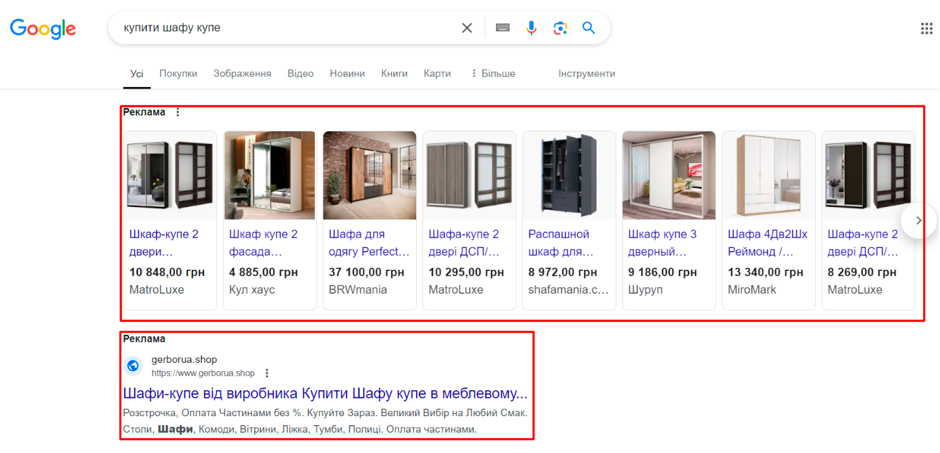Screen dimensions: 940x453
Task: Open the on-screen keyboard icon
Action: (502, 28)
